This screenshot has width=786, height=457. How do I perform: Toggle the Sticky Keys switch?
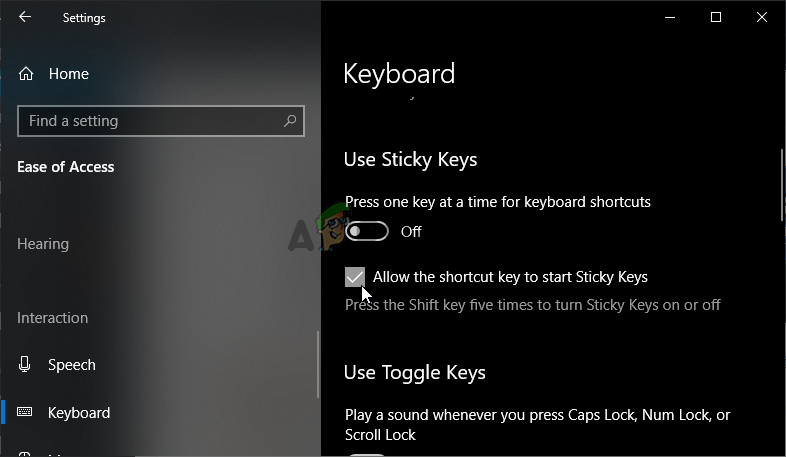click(x=367, y=232)
